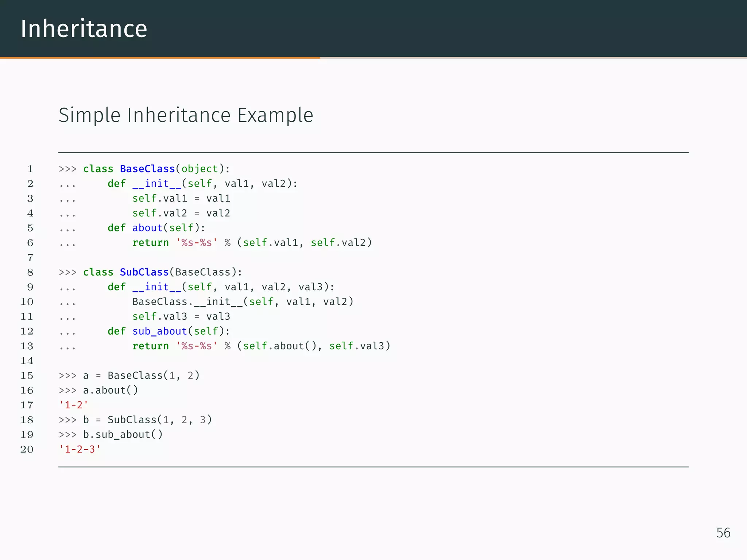Click the 'b = SubClass(1, 2, 3)' line
The image size is (747, 560).
(135, 420)
